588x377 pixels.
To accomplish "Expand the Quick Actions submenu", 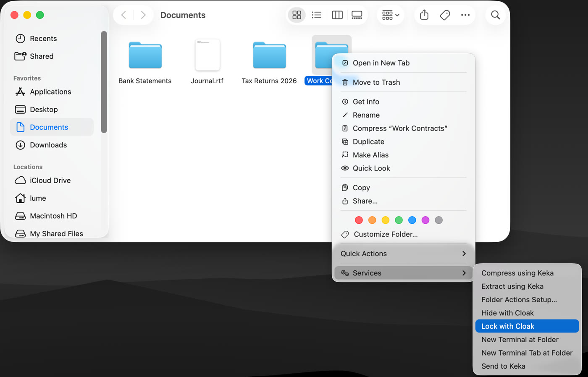I will (x=404, y=254).
